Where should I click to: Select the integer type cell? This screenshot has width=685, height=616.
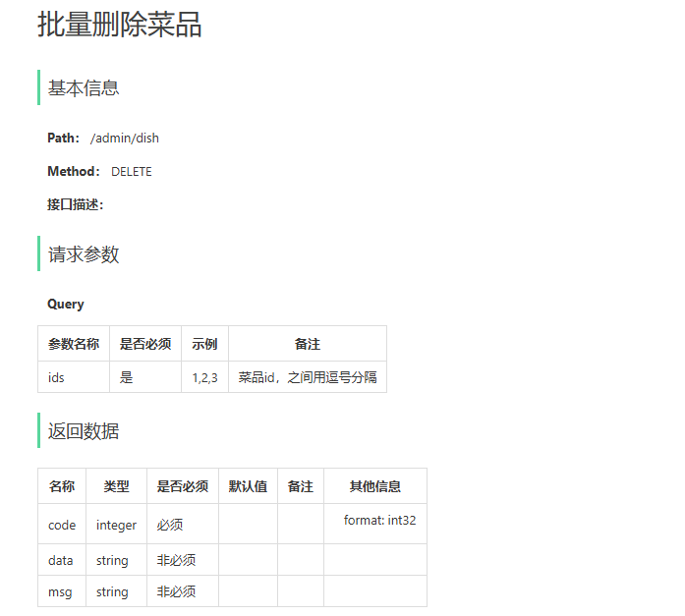pos(116,526)
